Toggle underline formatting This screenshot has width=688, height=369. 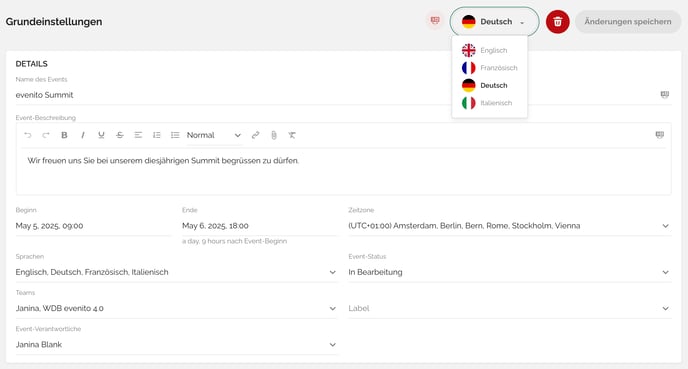101,135
